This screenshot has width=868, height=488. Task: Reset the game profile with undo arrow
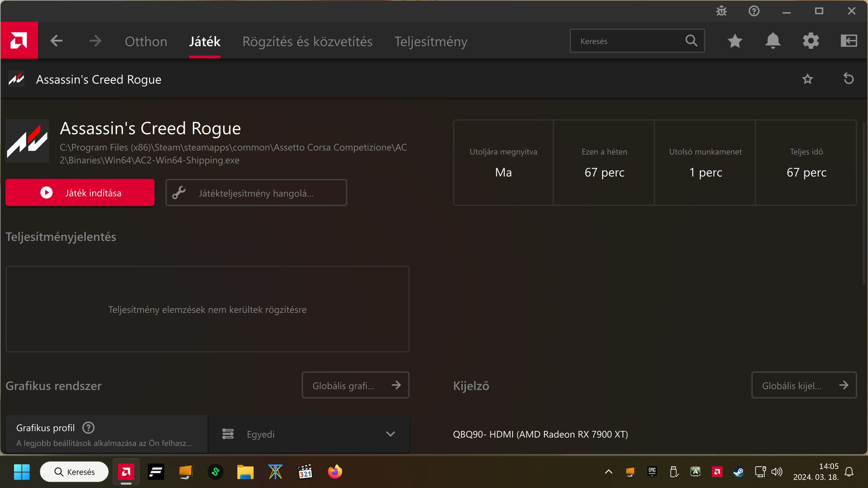(x=848, y=79)
